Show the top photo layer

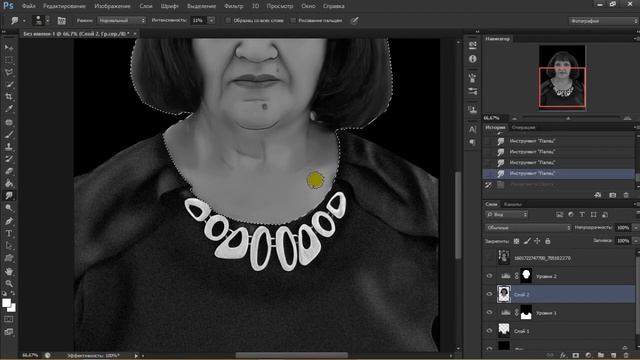(x=489, y=258)
